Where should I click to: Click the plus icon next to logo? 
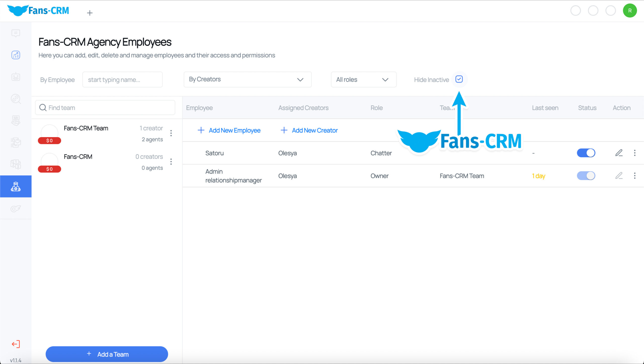(90, 13)
